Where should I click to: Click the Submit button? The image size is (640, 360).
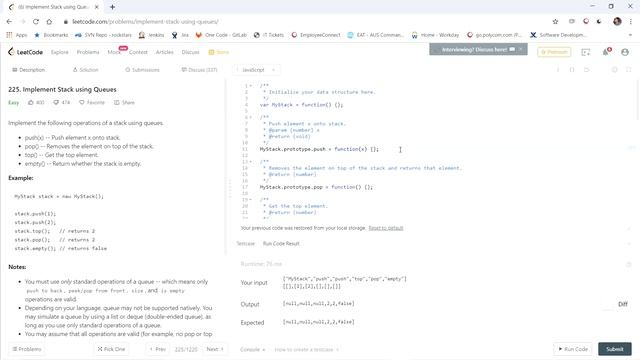[x=615, y=349]
